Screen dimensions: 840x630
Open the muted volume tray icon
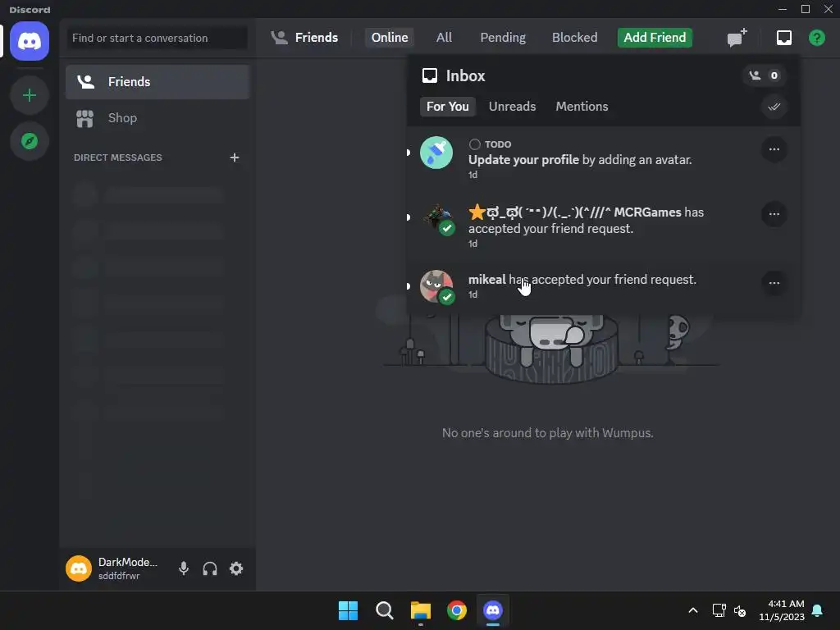coord(740,610)
